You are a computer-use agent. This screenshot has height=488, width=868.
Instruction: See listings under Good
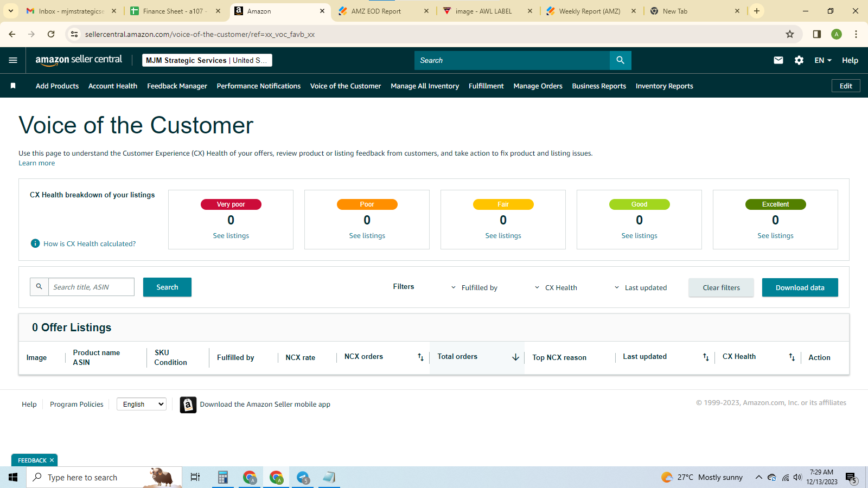(x=640, y=236)
